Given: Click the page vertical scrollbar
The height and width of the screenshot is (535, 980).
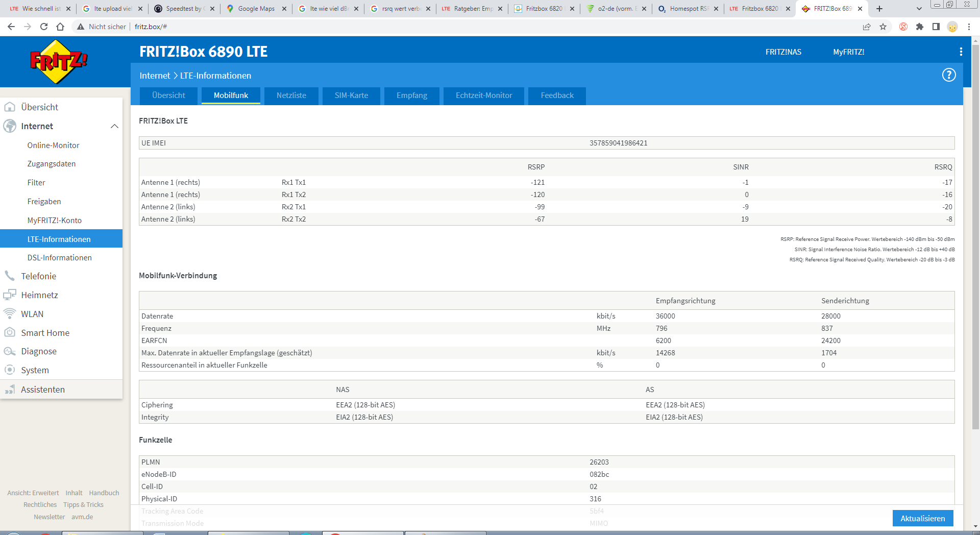Looking at the screenshot, I should (975, 237).
